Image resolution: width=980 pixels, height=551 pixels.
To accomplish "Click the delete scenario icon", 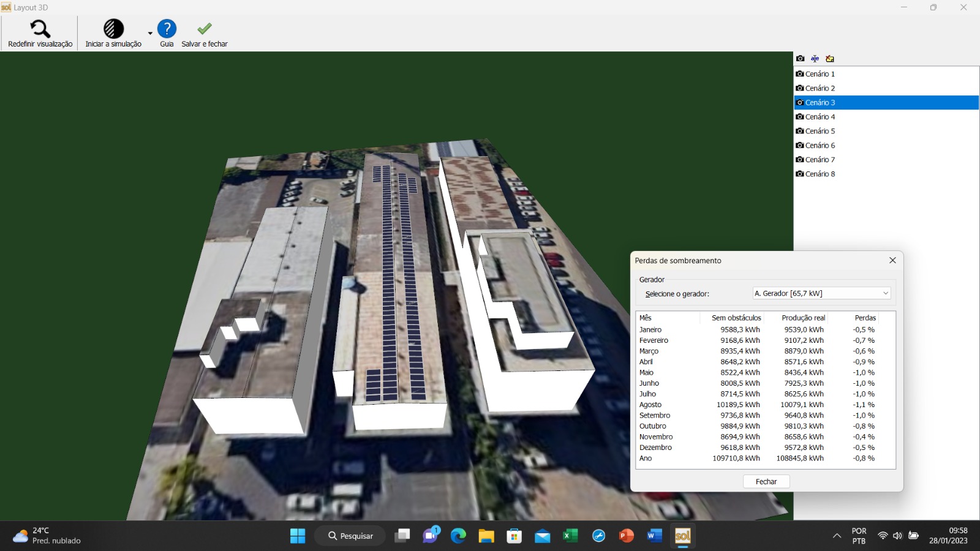I will [830, 59].
